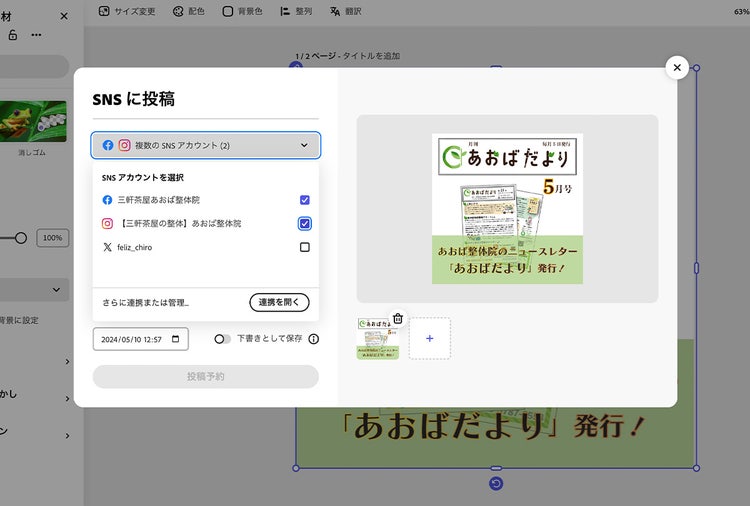Open the three-dot more options menu
750x506 pixels.
tap(36, 34)
